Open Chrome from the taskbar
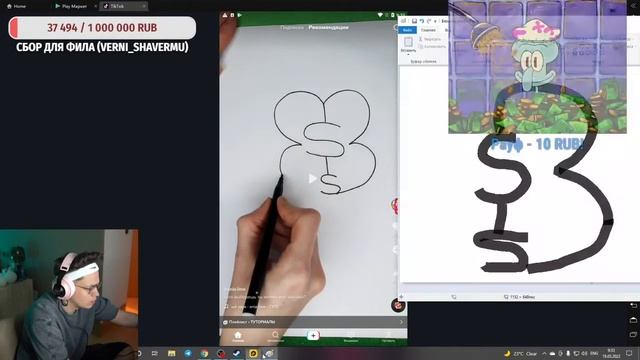 [x=204, y=353]
